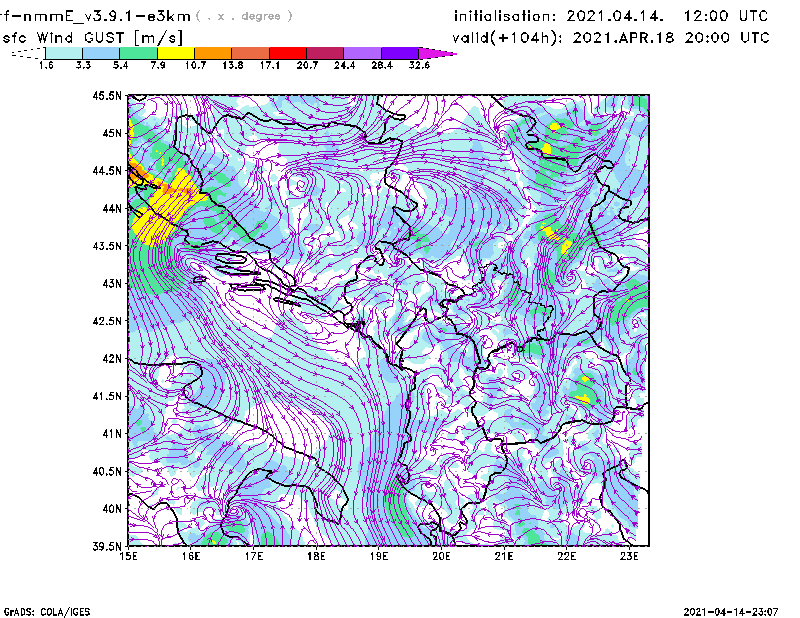This screenshot has width=800, height=618.
Task: Click the initialisation date '2021.04.14.'
Action: (x=615, y=16)
